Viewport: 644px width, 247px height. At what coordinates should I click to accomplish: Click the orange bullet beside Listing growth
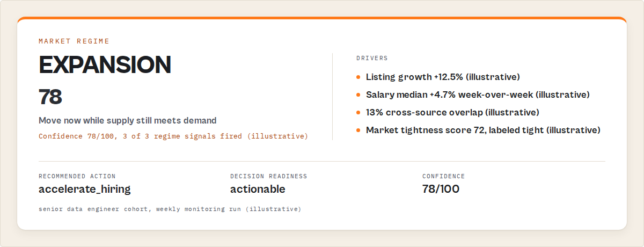pyautogui.click(x=358, y=77)
